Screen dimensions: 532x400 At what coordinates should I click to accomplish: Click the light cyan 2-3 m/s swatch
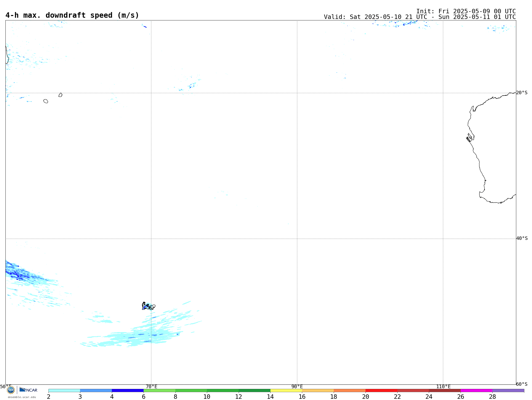(64, 391)
